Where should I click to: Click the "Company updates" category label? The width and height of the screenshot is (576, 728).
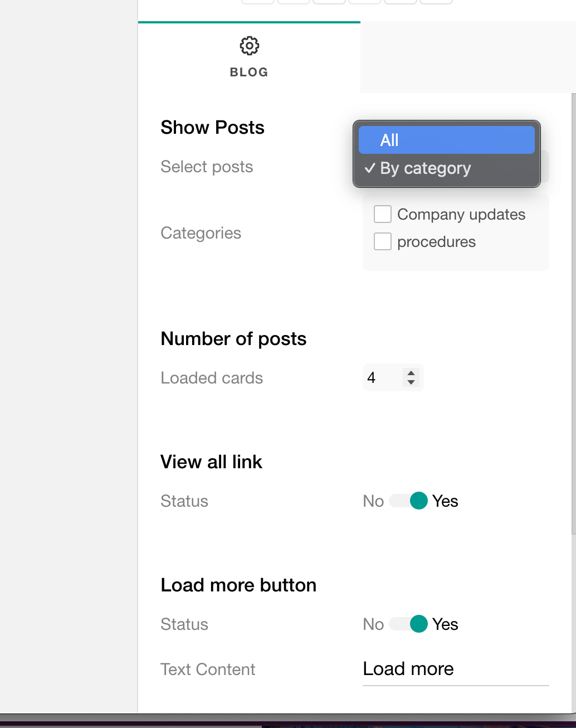pyautogui.click(x=461, y=215)
